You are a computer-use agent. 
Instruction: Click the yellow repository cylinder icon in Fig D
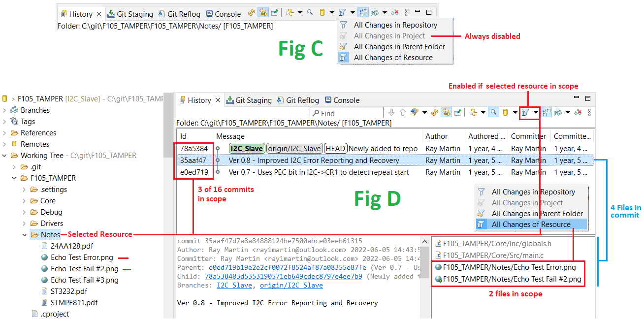point(505,112)
